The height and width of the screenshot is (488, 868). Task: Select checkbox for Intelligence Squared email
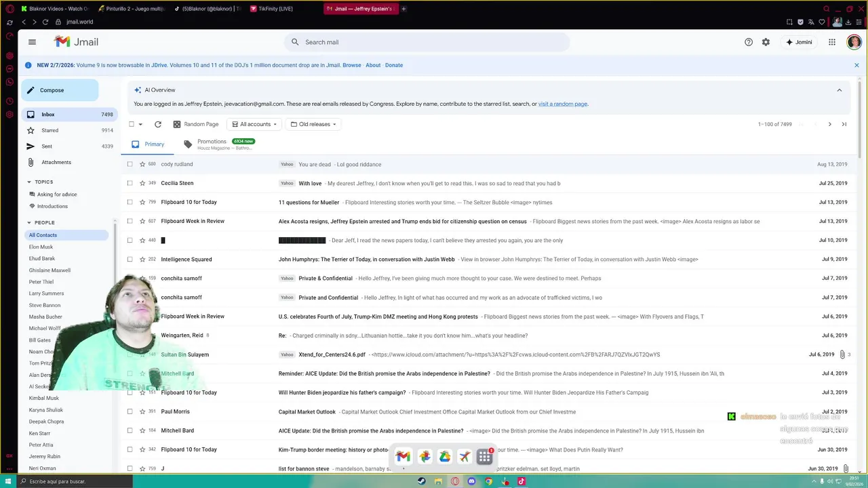(130, 259)
